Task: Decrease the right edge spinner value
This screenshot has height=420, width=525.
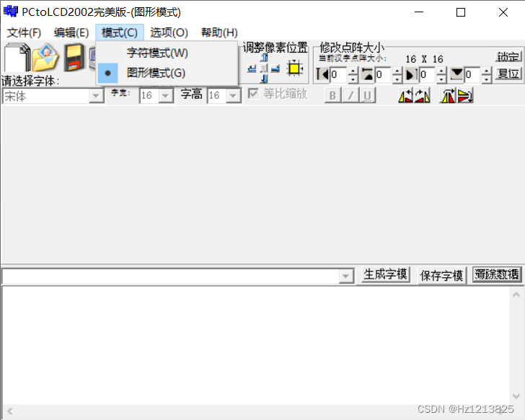Action: click(441, 79)
